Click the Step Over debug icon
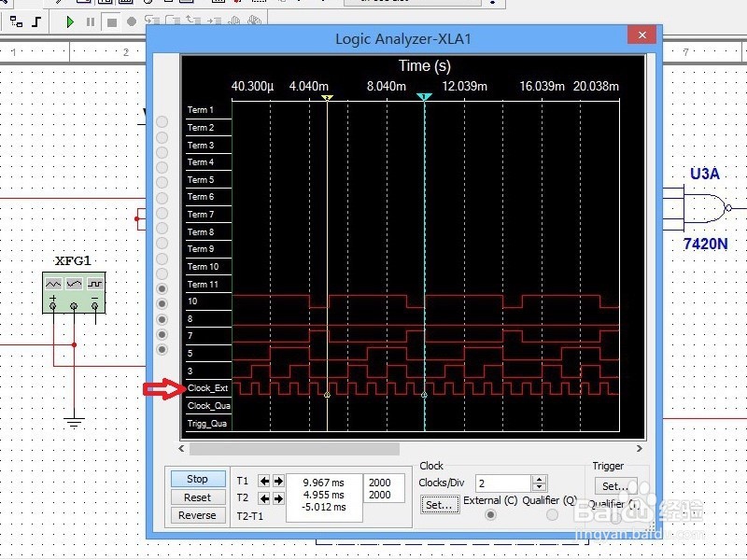Image resolution: width=747 pixels, height=560 pixels. pyautogui.click(x=173, y=21)
